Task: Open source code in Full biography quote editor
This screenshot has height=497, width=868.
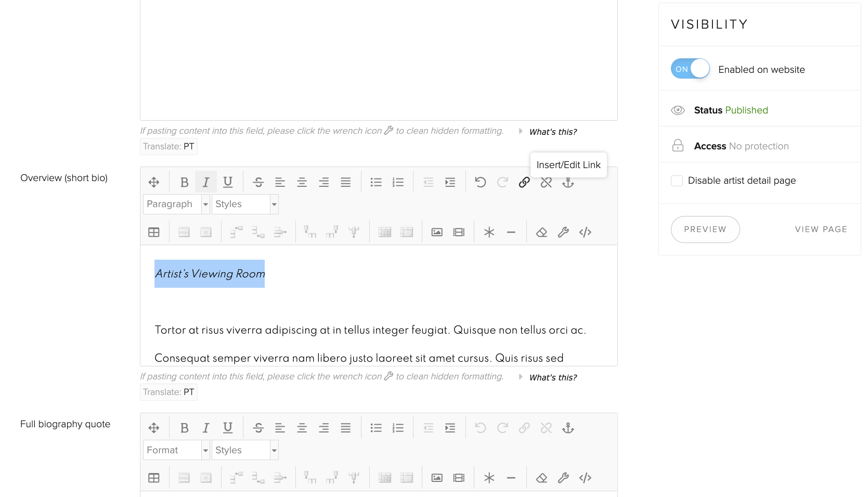Action: tap(585, 478)
